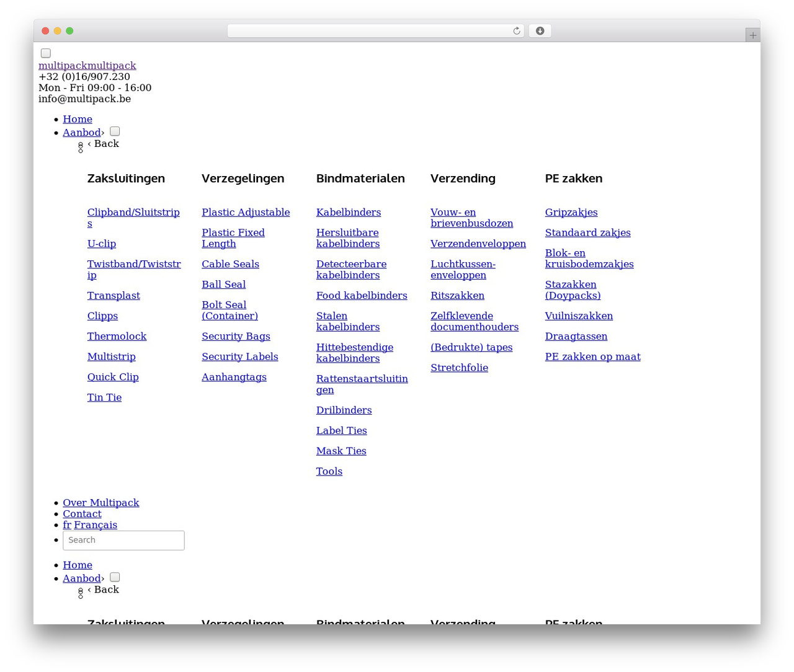
Task: Go to Label Ties
Action: click(x=342, y=430)
